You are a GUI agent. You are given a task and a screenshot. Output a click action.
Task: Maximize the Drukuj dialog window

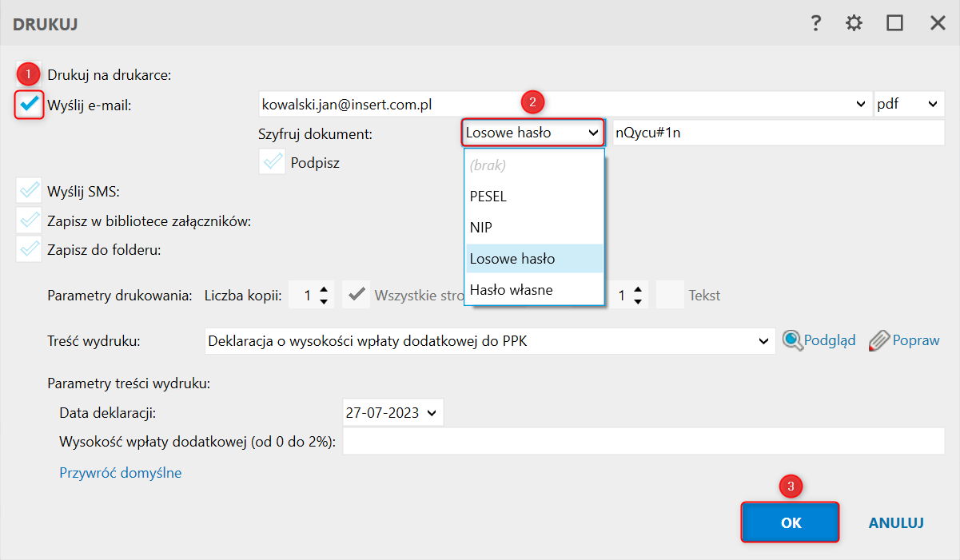click(x=894, y=23)
